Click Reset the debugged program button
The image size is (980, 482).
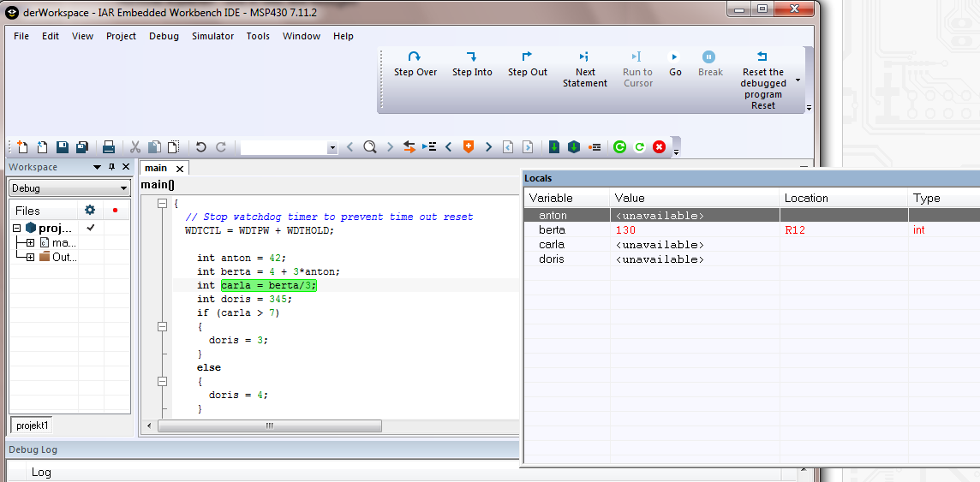click(x=762, y=80)
